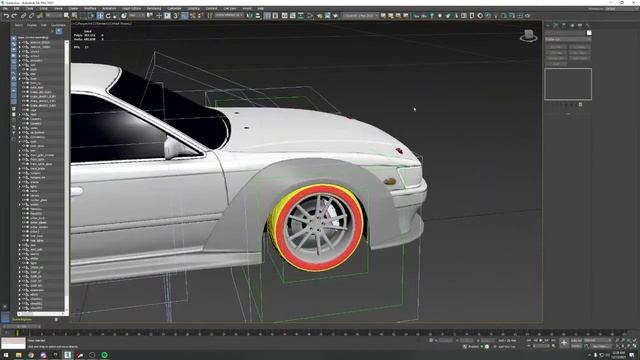Click the Mirror tool icon
This screenshot has height=360, width=640.
[x=250, y=16]
